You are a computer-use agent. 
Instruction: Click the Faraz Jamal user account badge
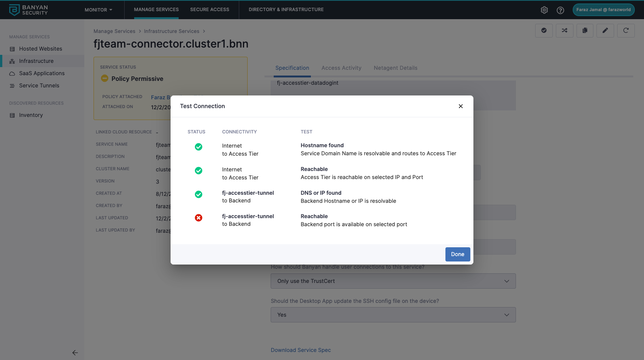click(x=603, y=10)
